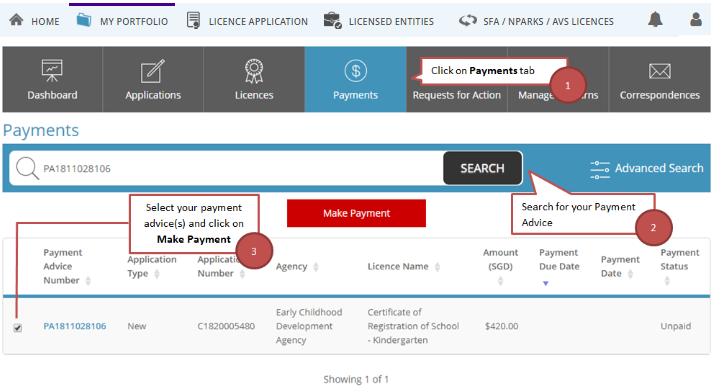Viewport: 711px width, 388px height.
Task: Sort by Payment Status column arrows
Action: (x=667, y=281)
